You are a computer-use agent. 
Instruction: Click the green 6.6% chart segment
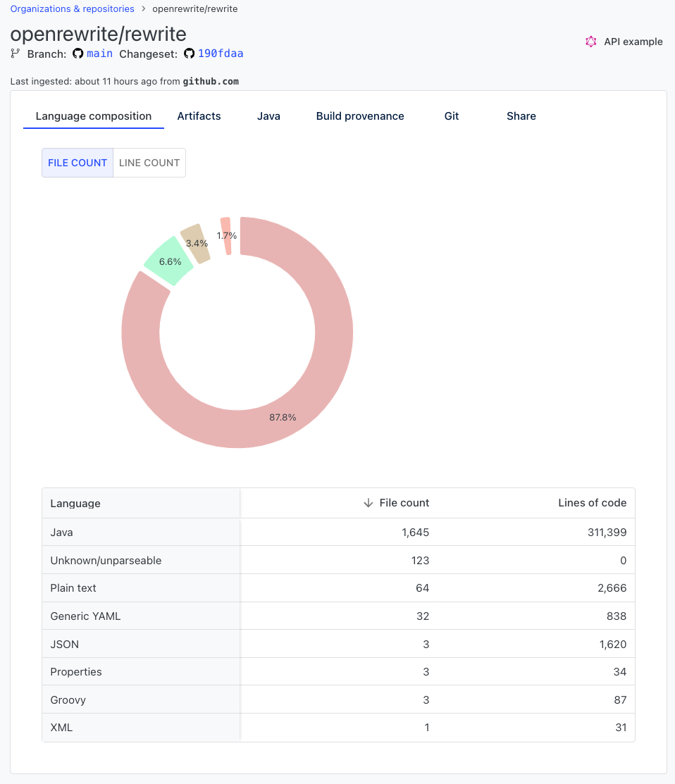click(169, 261)
